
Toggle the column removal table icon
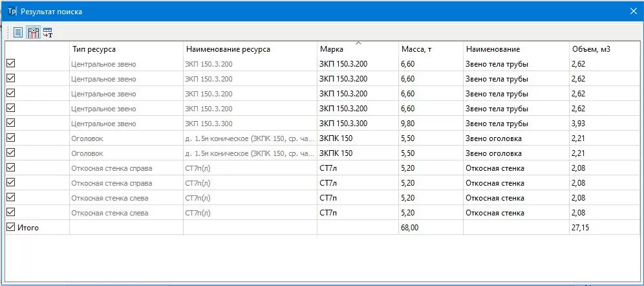(x=33, y=33)
